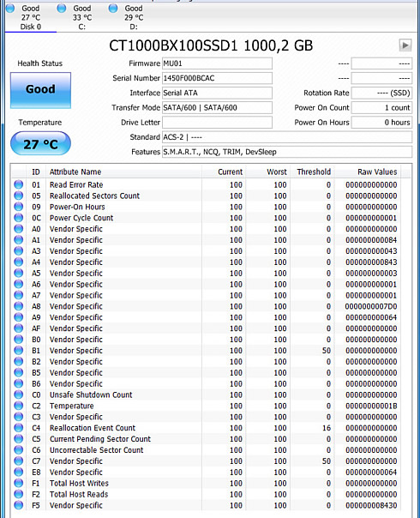Click the Serial Number field
Viewport: 420px width, 518px height.
[217, 78]
